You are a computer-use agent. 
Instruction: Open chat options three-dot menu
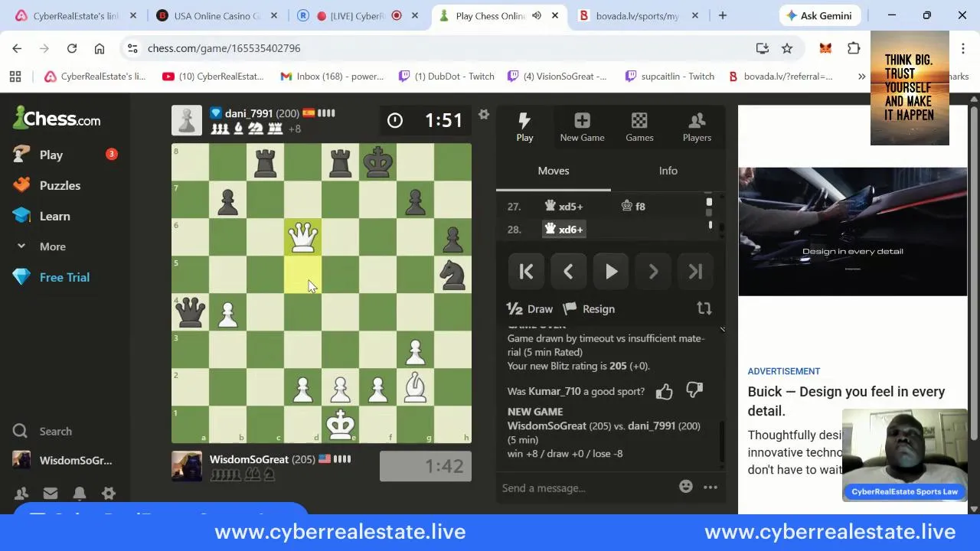[x=710, y=487]
